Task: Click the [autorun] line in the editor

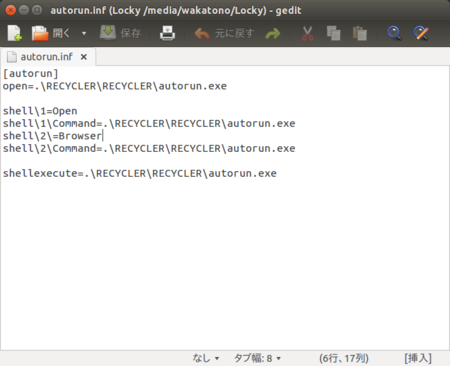Action: pos(31,73)
